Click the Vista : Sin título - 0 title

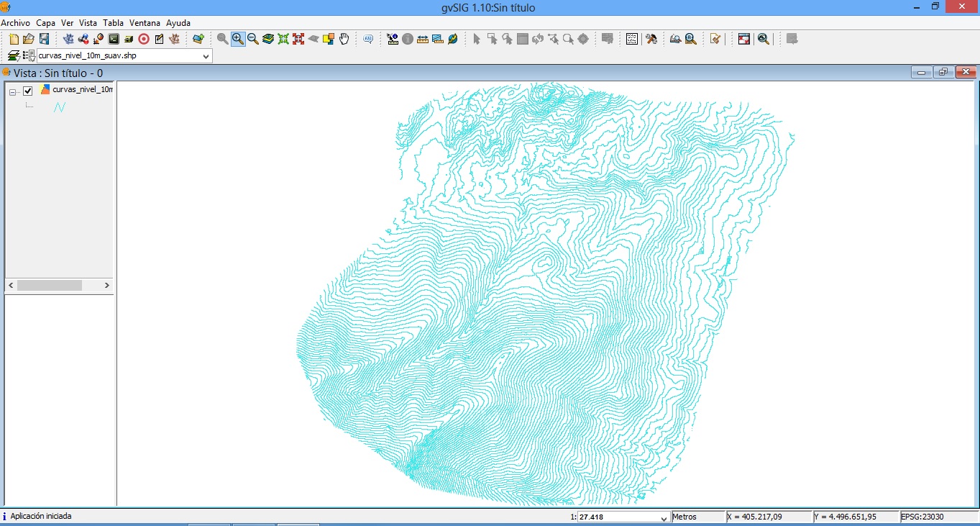click(58, 73)
